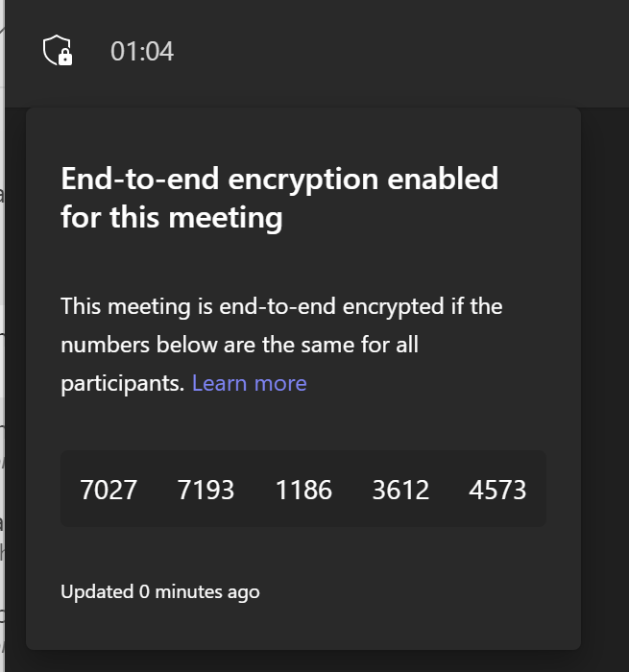Select the 7027 verification number
629x672 pixels.
109,490
